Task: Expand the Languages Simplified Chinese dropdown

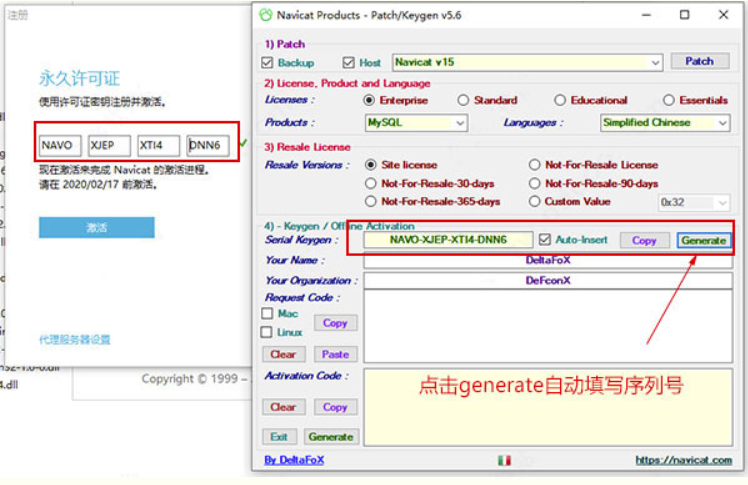Action: pos(665,123)
